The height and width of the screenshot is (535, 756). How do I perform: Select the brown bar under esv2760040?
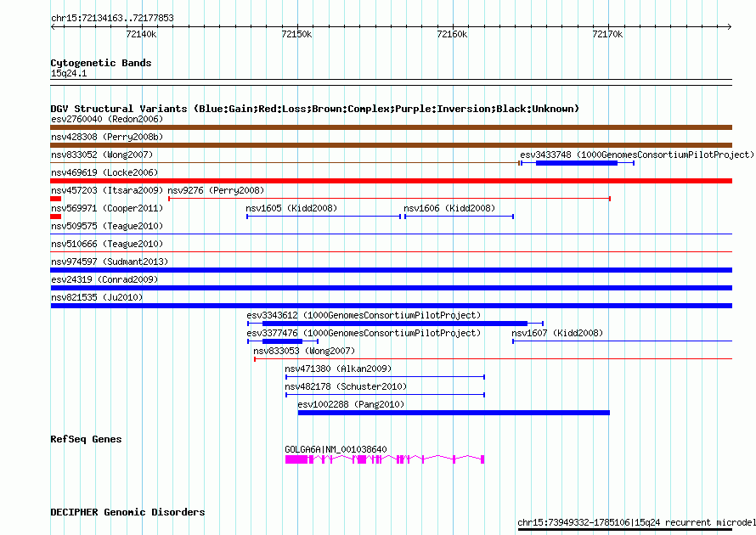pos(391,127)
